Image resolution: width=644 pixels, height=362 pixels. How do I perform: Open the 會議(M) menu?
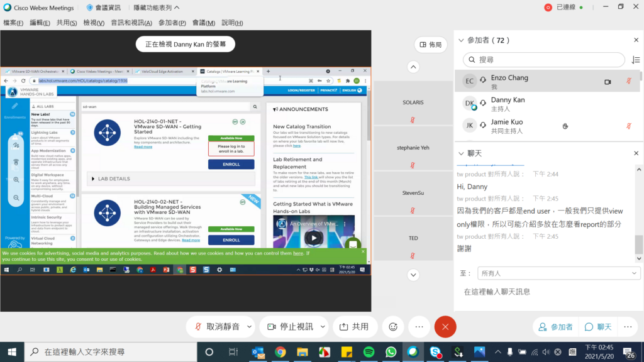click(x=204, y=23)
